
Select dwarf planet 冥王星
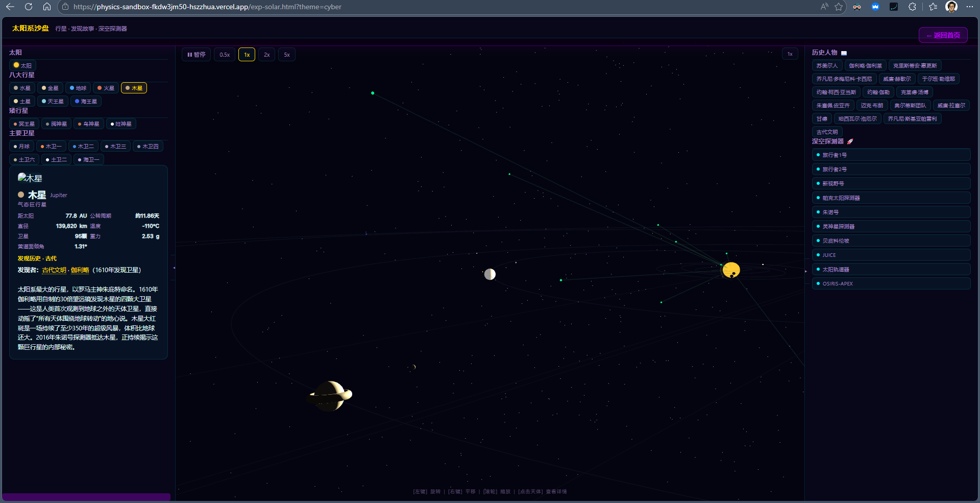pyautogui.click(x=24, y=124)
